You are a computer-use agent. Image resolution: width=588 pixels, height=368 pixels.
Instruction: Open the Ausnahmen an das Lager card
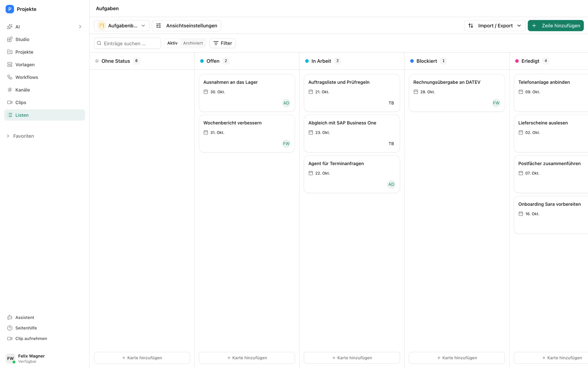pos(247,93)
